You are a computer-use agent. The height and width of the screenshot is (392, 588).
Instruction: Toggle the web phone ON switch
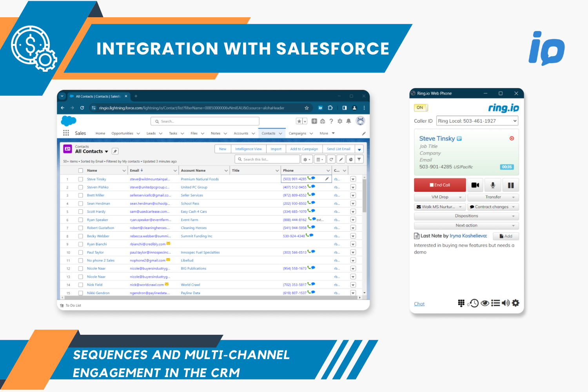click(x=420, y=108)
